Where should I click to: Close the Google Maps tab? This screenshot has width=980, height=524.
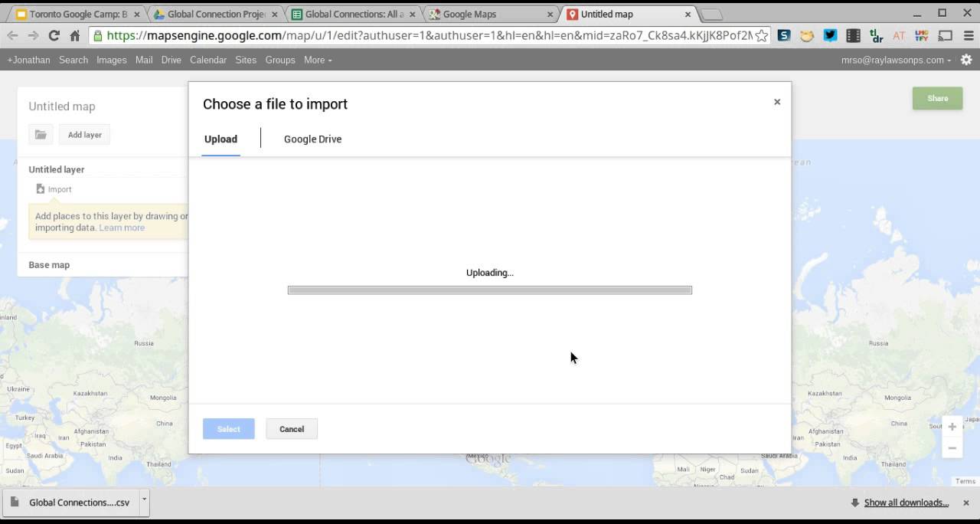click(x=550, y=15)
